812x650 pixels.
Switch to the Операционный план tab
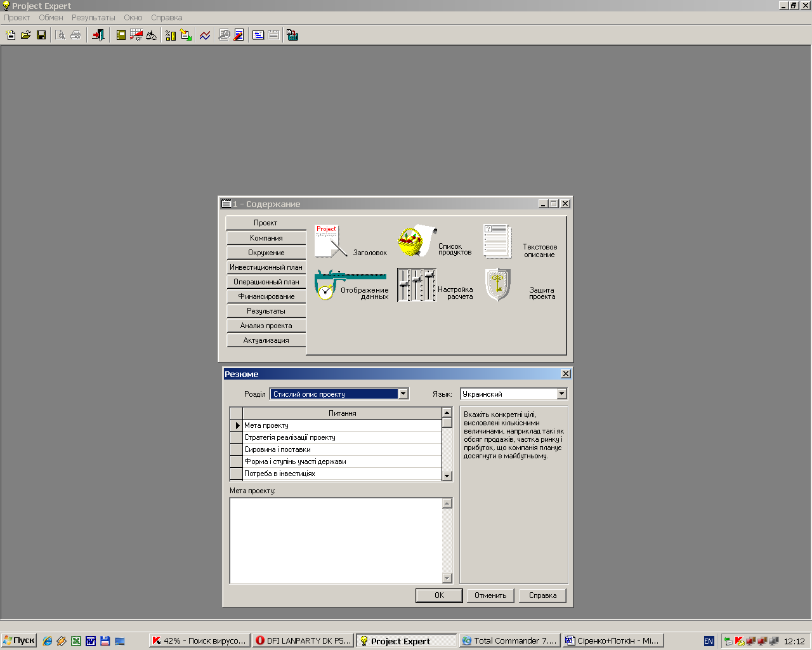point(266,282)
